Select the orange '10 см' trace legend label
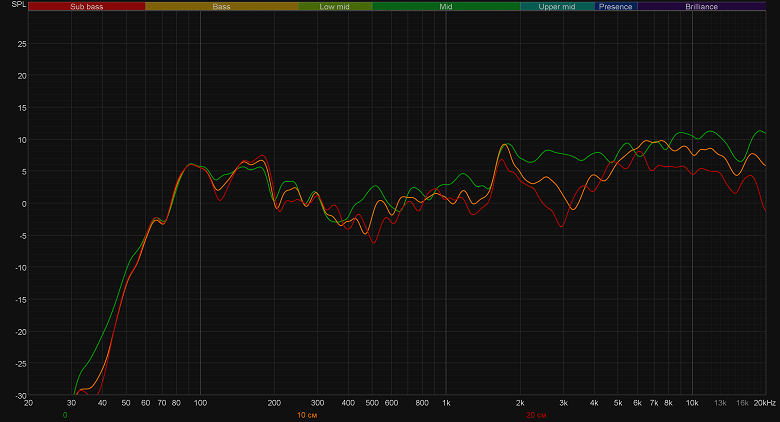 click(307, 415)
